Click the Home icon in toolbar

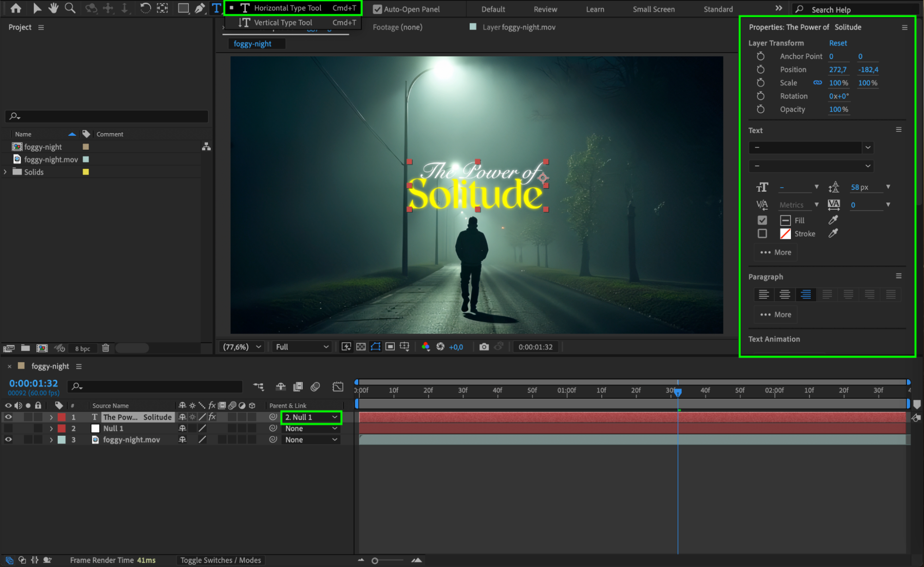(x=16, y=8)
